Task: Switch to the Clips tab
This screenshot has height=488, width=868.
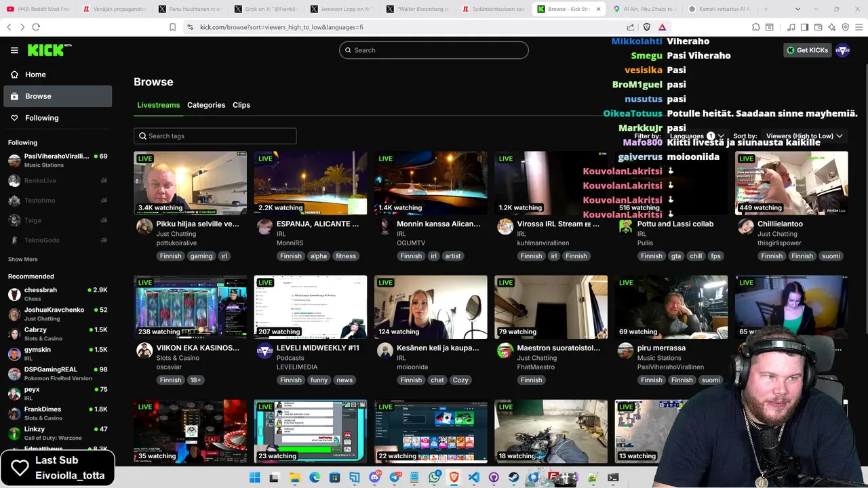Action: tap(241, 105)
